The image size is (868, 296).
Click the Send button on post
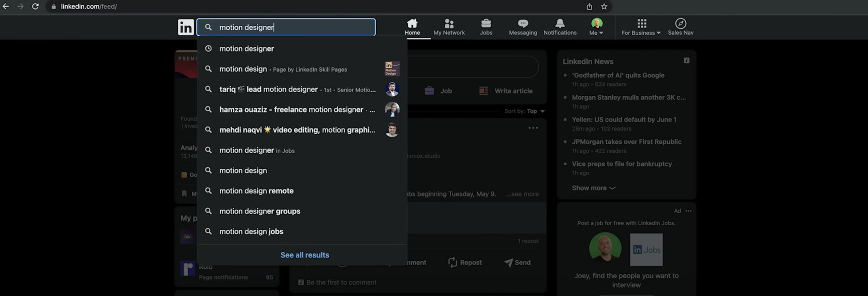pos(517,263)
